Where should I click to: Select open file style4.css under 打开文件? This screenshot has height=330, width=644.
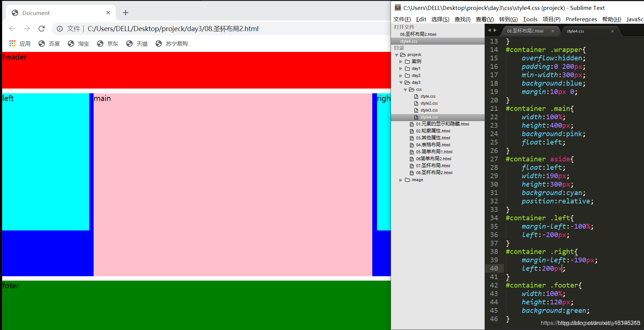438,41
